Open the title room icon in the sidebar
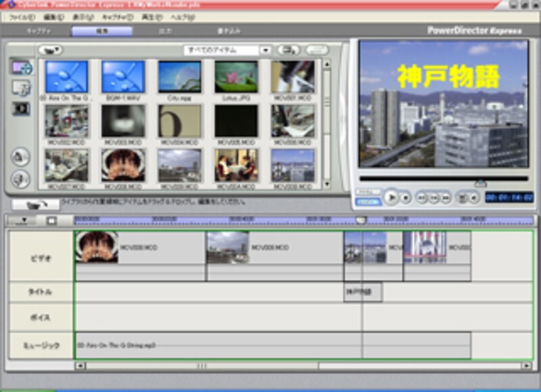Screen dimensions: 541x392 (21, 88)
